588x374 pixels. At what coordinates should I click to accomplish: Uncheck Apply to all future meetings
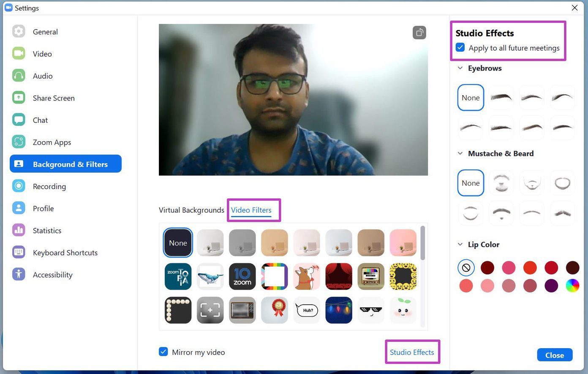[x=460, y=47]
